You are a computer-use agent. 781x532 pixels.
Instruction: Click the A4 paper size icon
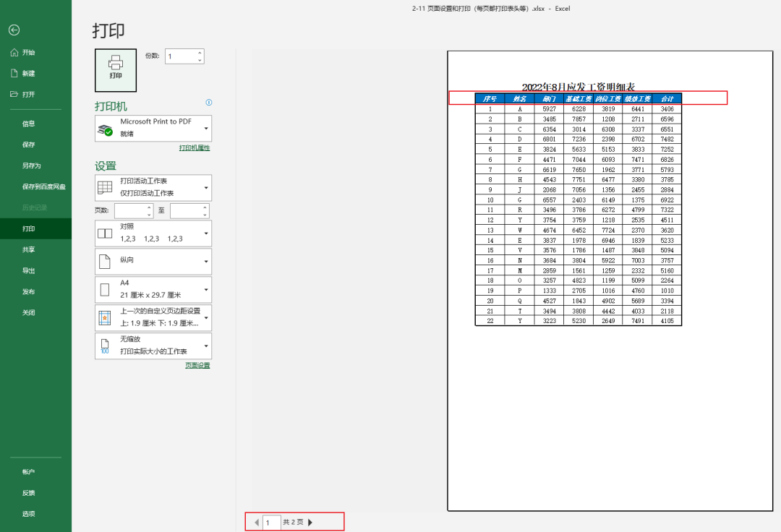(x=105, y=290)
